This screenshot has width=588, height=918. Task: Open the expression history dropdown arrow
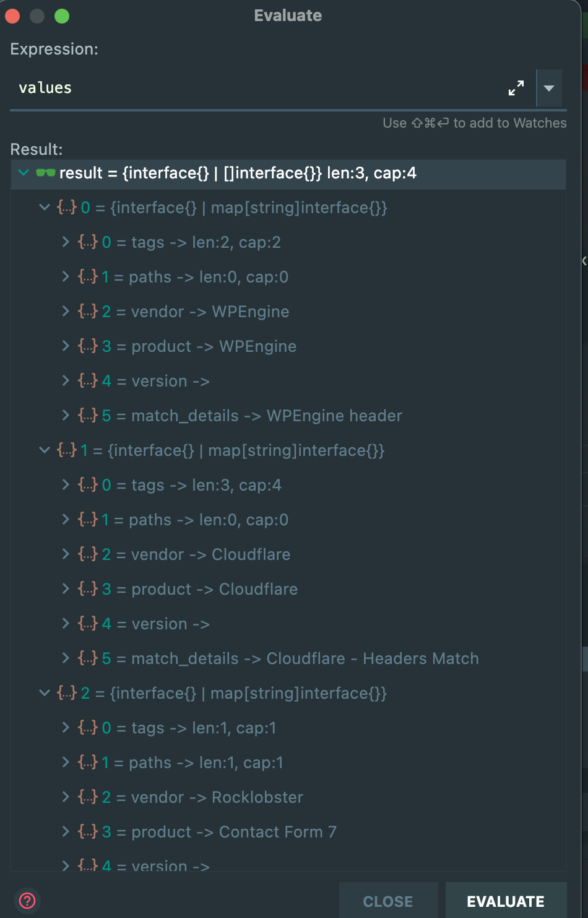pos(549,88)
